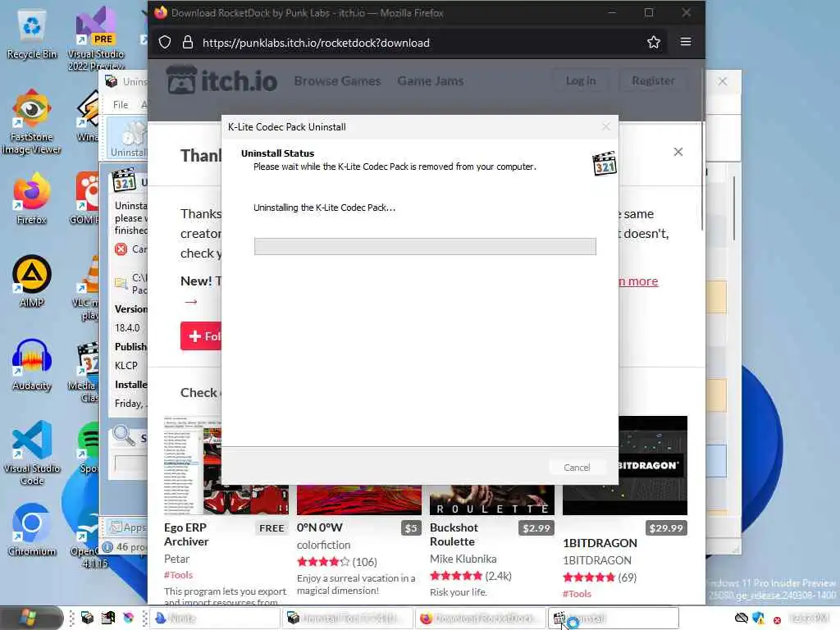This screenshot has width=840, height=630.
Task: Click Cancel in K-Lite uninstall dialog
Action: (577, 467)
